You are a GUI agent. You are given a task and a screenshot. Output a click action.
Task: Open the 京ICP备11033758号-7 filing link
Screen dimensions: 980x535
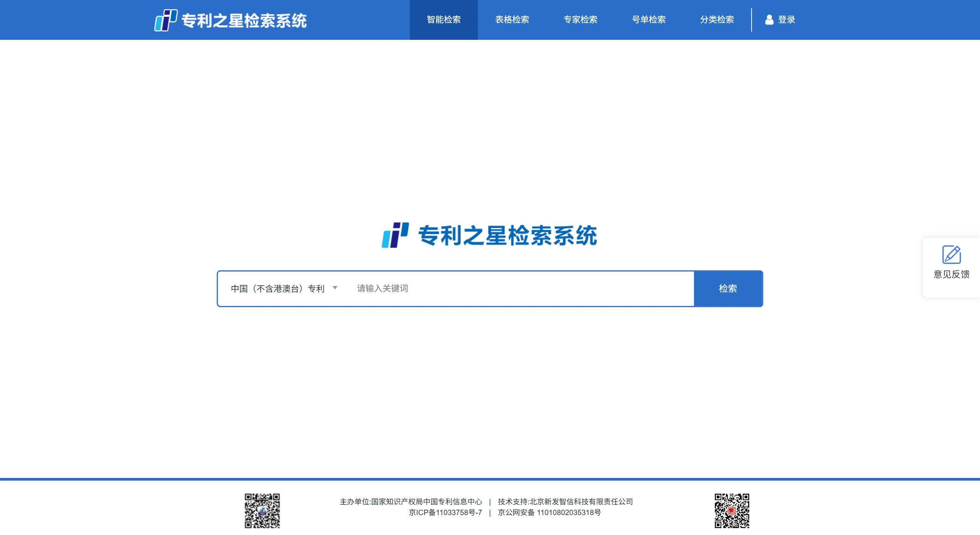pyautogui.click(x=445, y=512)
